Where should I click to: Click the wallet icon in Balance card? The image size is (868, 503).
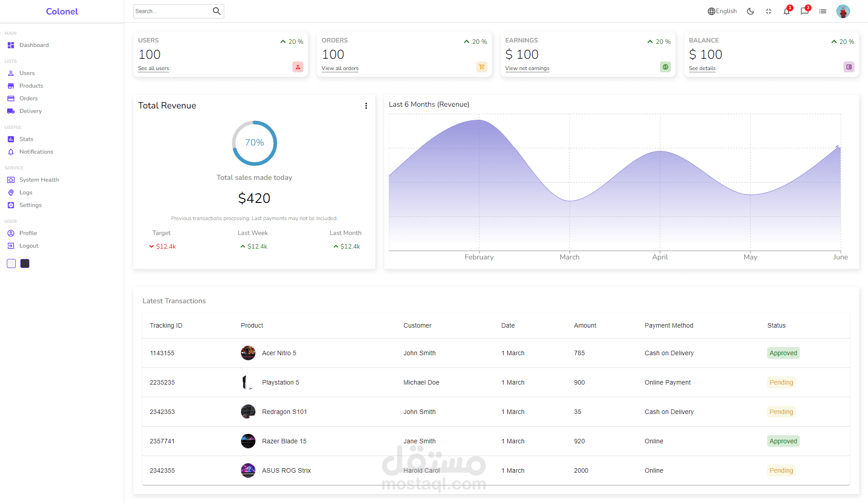click(x=849, y=67)
